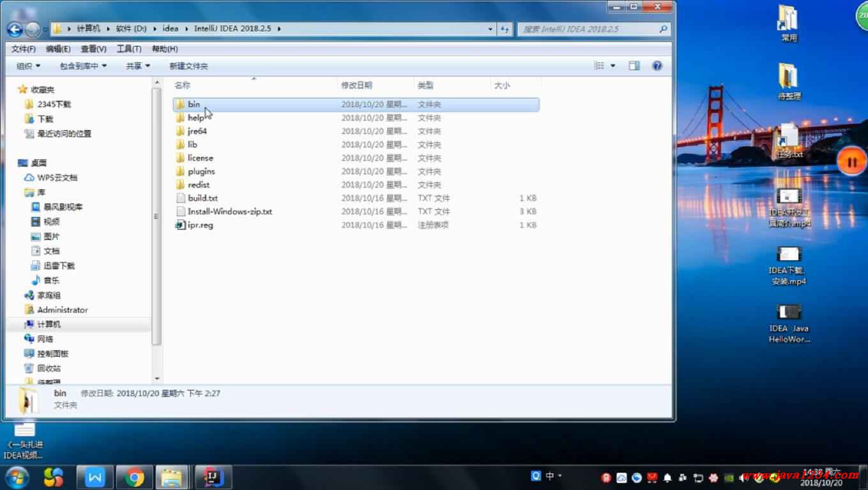
Task: Sort by the 类型 column header
Action: click(452, 85)
